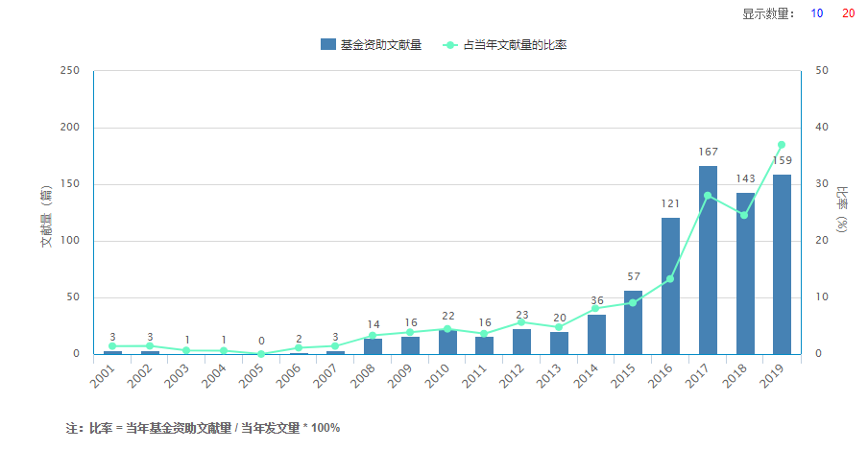Click the green line marker in legend
868x450 pixels.
tap(450, 45)
